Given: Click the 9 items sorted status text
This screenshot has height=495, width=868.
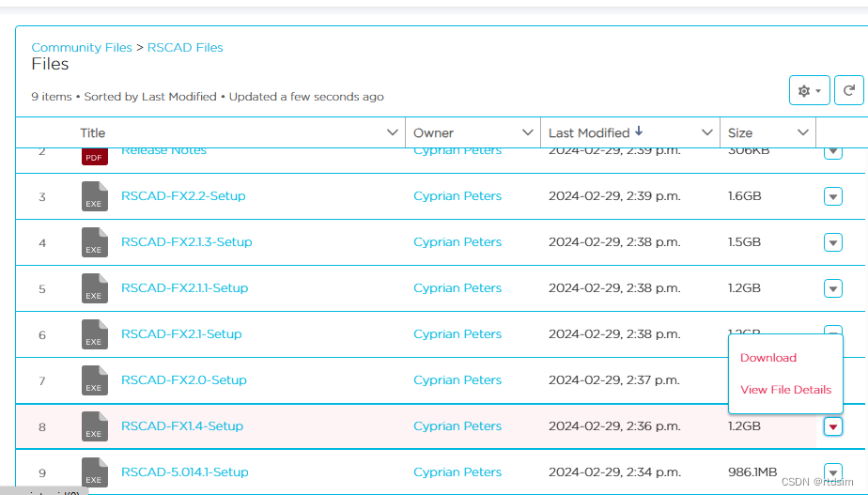Looking at the screenshot, I should pyautogui.click(x=207, y=97).
